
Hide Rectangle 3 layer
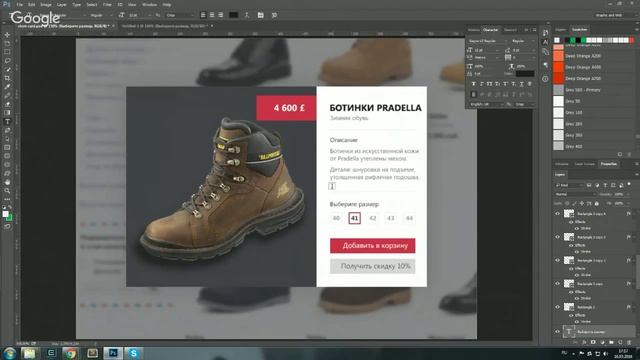click(x=558, y=307)
